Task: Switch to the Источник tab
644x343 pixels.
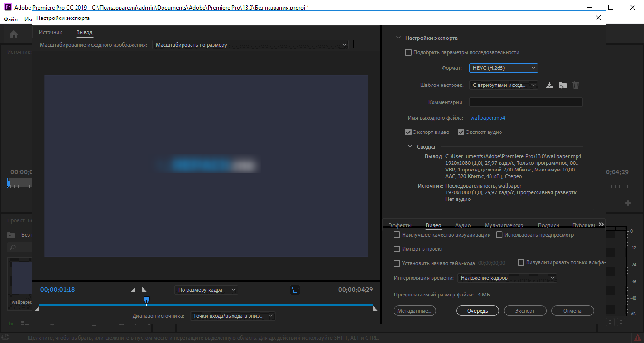Action: coord(50,32)
